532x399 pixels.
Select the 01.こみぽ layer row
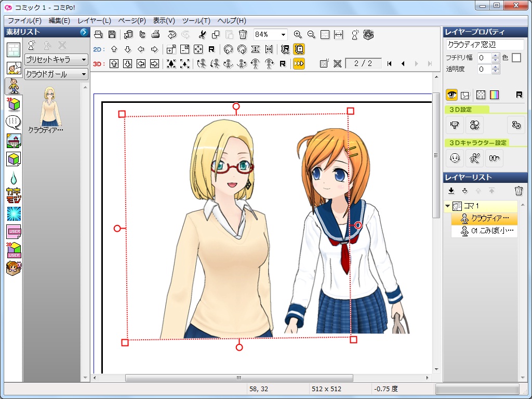point(484,231)
